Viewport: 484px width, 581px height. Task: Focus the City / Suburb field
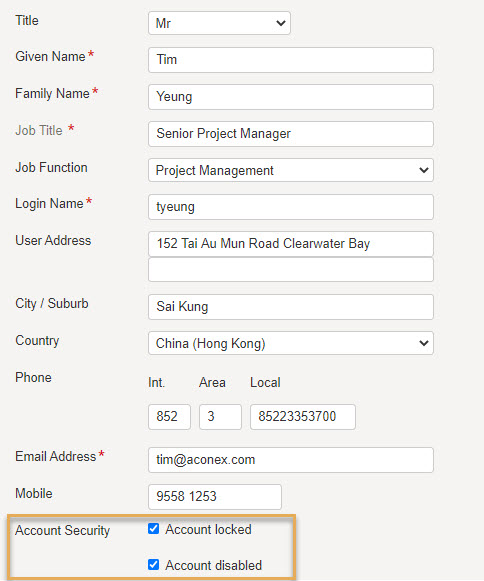291,307
